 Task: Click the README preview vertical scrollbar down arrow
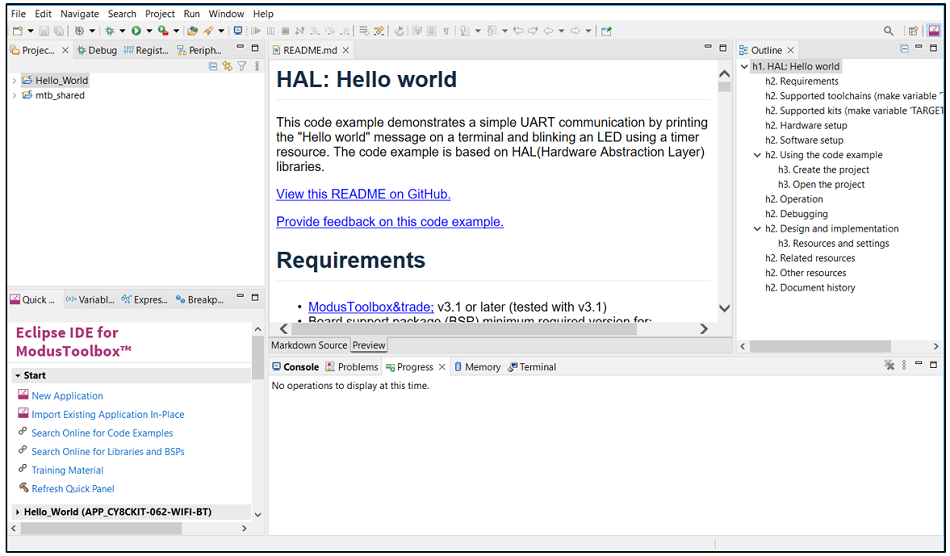tap(724, 308)
